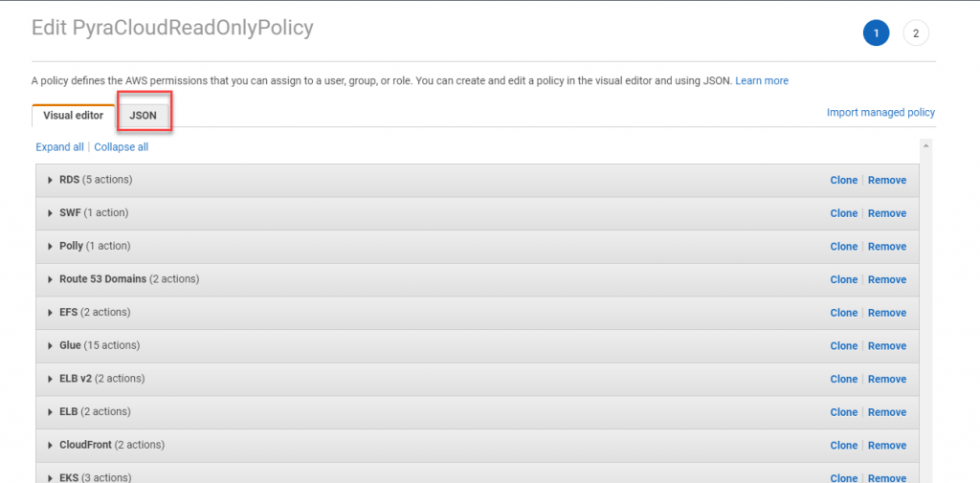Image resolution: width=980 pixels, height=483 pixels.
Task: Remove the SWF permission block
Action: tap(887, 213)
